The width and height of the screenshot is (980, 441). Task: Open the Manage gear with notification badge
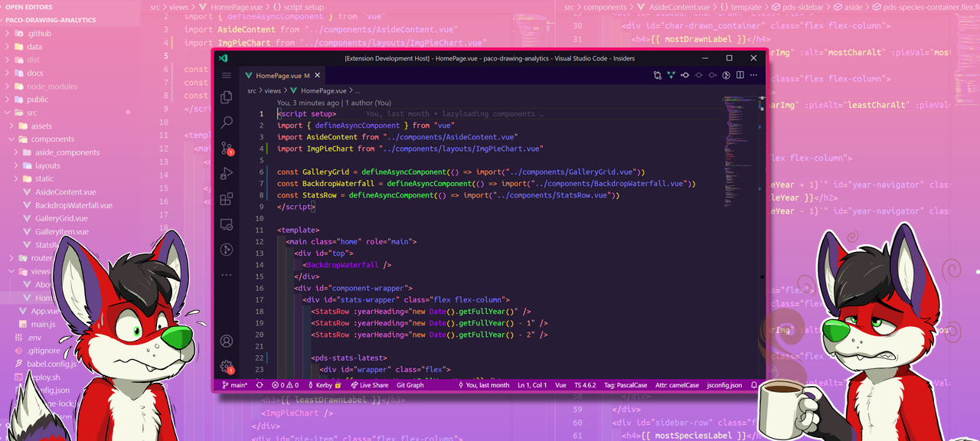pyautogui.click(x=226, y=367)
